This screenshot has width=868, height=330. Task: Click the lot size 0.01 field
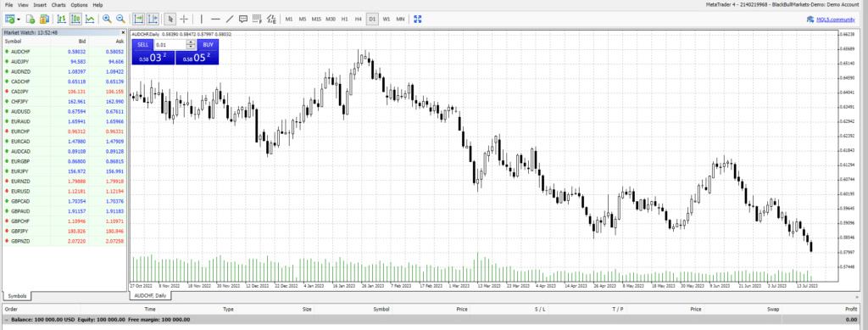tap(170, 44)
